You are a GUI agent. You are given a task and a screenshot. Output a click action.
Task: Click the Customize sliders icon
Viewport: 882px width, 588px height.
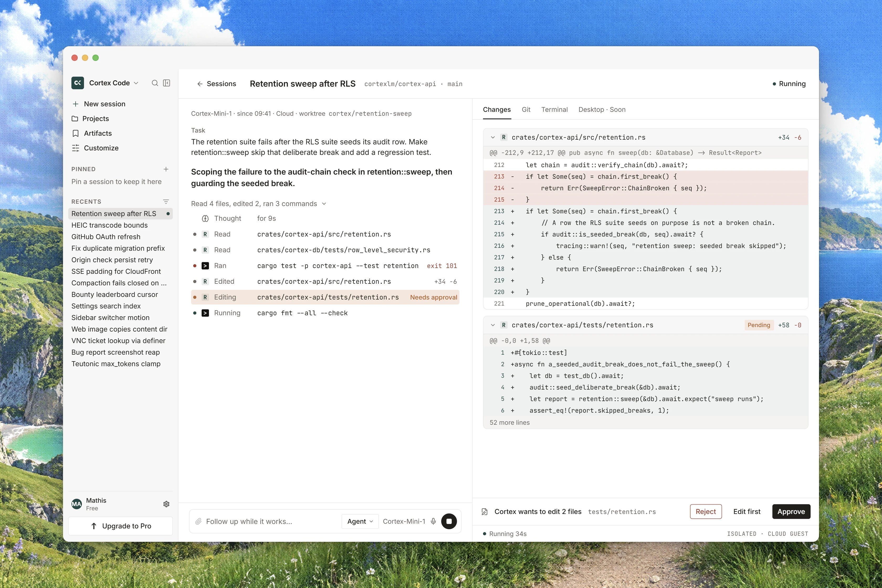pos(75,148)
